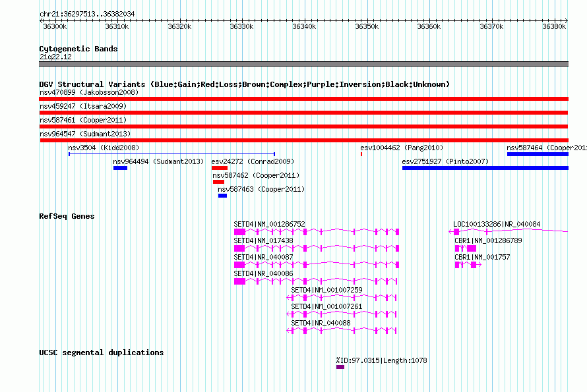Click the LOC100133286|NR_040084 label
Screen dimensions: 587x392
[497, 224]
